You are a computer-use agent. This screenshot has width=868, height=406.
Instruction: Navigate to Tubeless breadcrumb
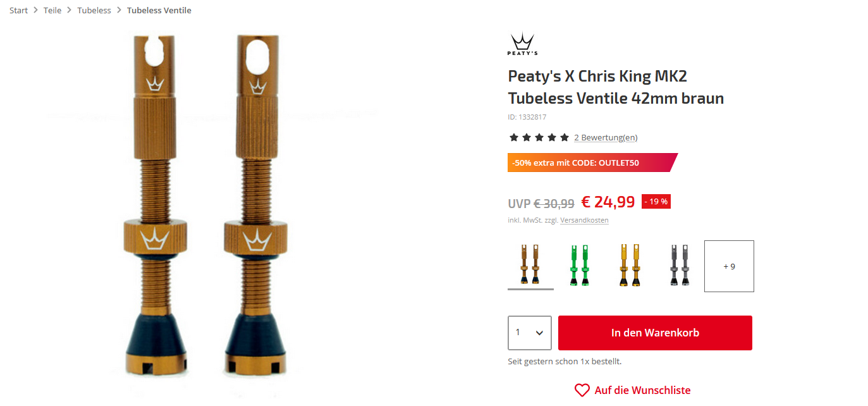(94, 10)
